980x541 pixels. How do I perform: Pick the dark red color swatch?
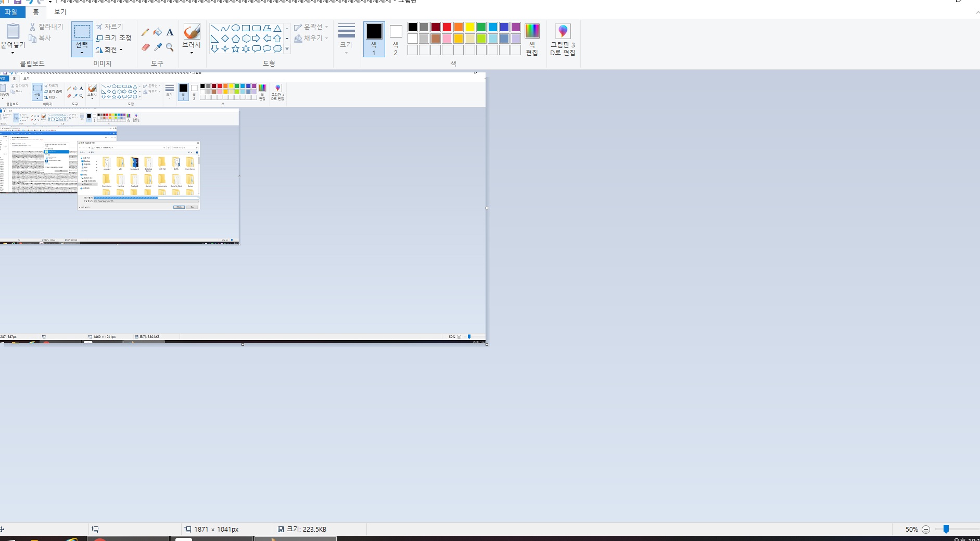[436, 27]
